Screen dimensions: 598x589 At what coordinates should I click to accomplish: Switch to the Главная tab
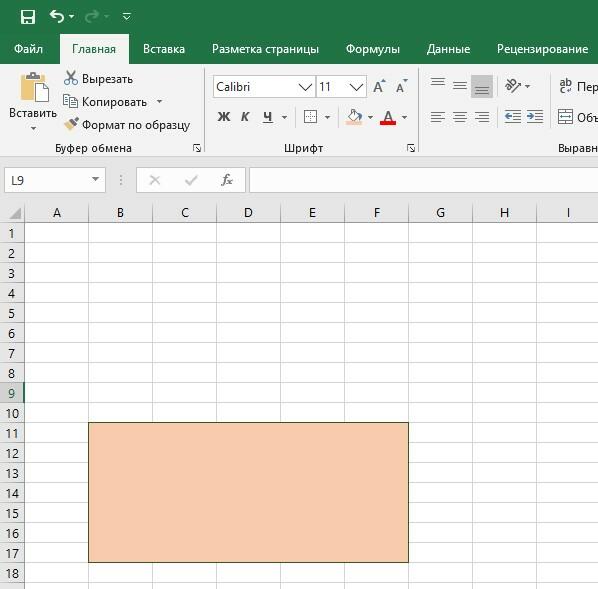pyautogui.click(x=94, y=49)
